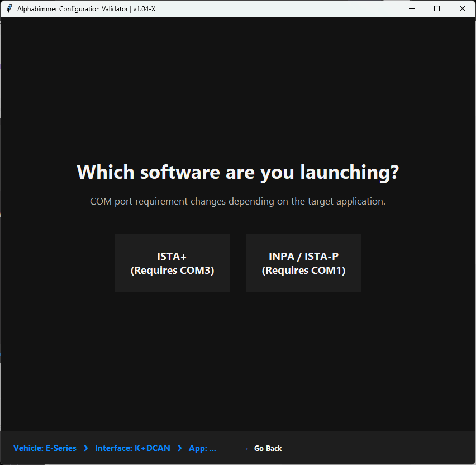
Task: Go back using the Go Back button
Action: [264, 448]
